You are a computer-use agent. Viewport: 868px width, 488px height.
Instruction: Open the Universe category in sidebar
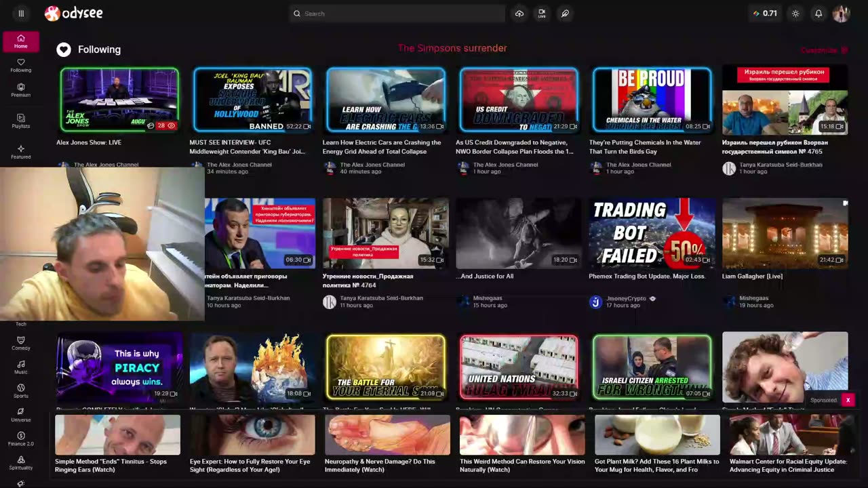click(21, 415)
